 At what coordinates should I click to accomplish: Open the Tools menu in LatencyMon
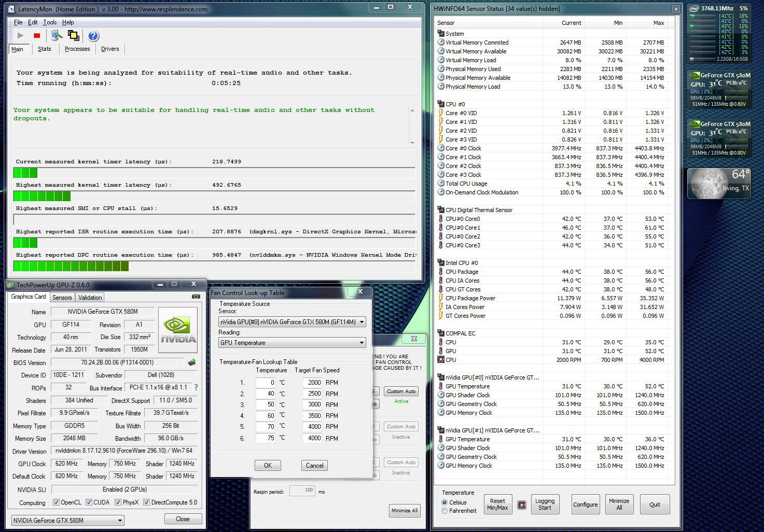pyautogui.click(x=50, y=22)
